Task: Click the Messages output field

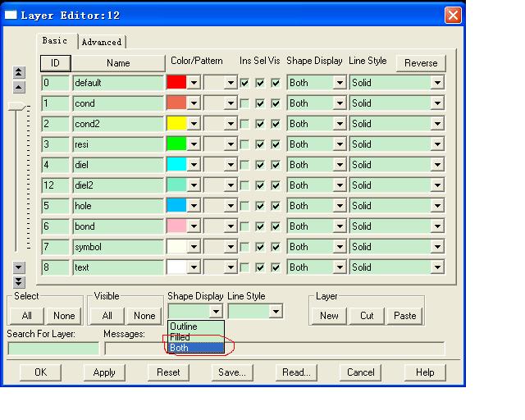Action: (275, 349)
